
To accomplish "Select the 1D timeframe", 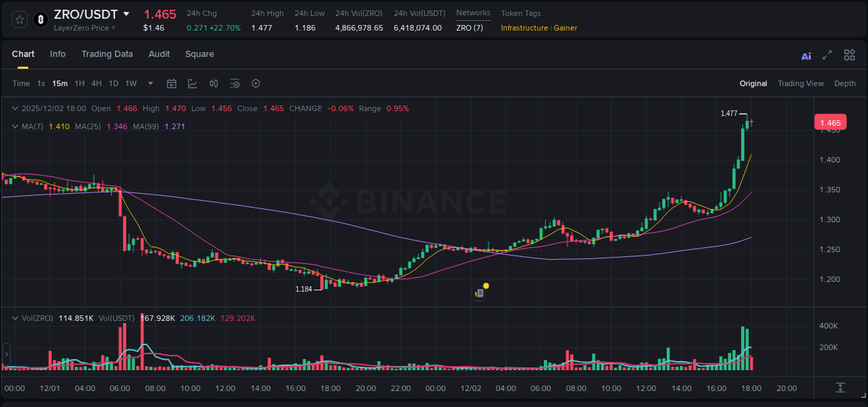I will (x=113, y=83).
